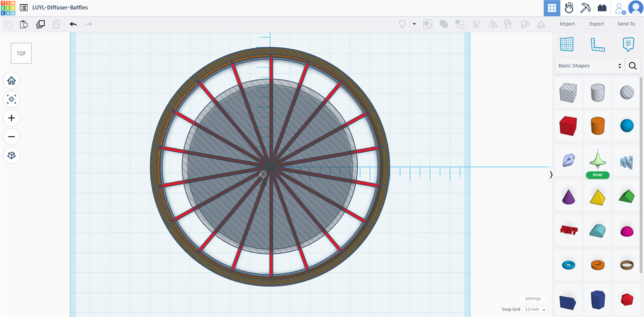Zoom out with the minus icon
This screenshot has width=644, height=317.
[x=12, y=137]
